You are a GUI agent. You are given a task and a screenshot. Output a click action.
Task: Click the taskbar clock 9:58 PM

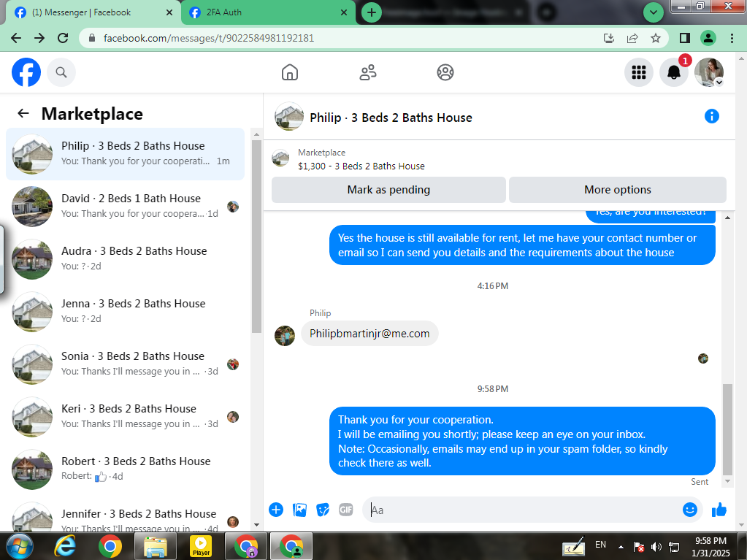[x=710, y=540]
